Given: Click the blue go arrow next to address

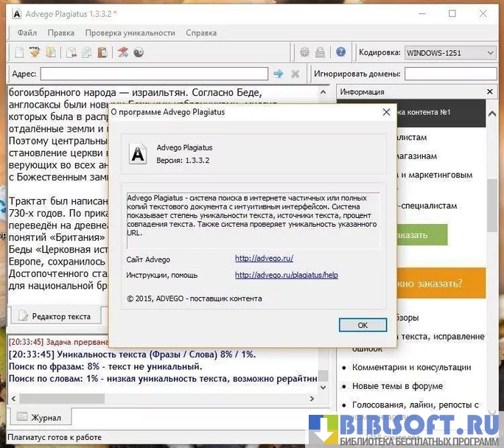Looking at the screenshot, I should coord(279,74).
